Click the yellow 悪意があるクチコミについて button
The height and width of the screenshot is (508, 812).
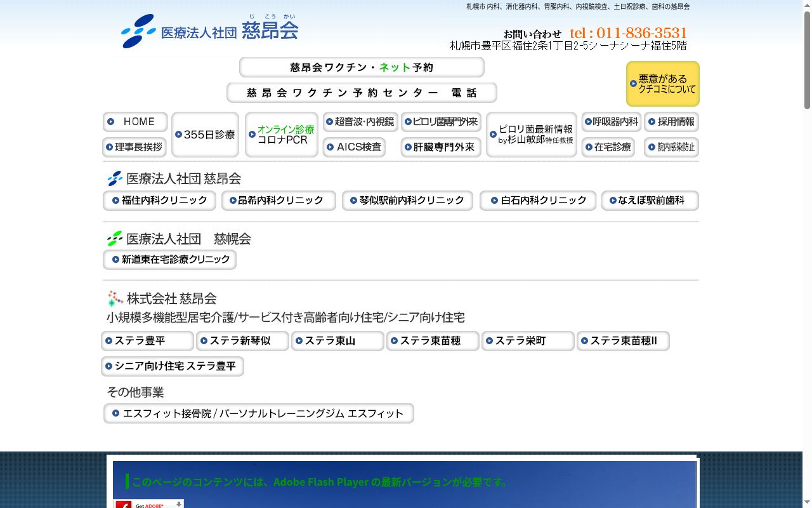(663, 84)
